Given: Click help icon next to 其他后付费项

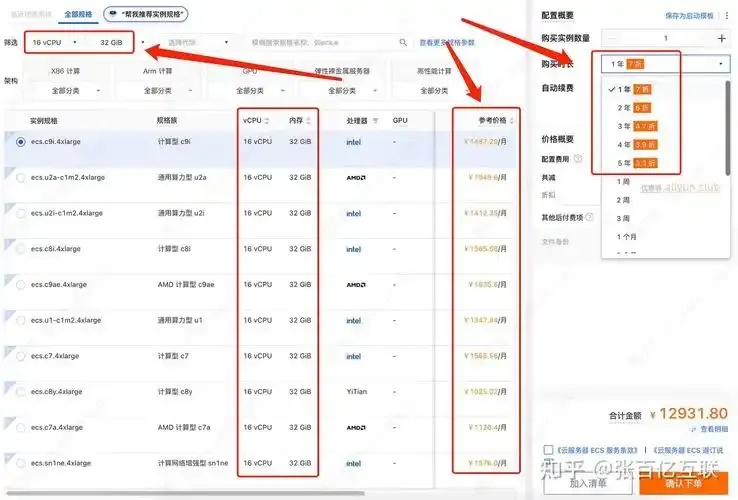Looking at the screenshot, I should (x=589, y=217).
